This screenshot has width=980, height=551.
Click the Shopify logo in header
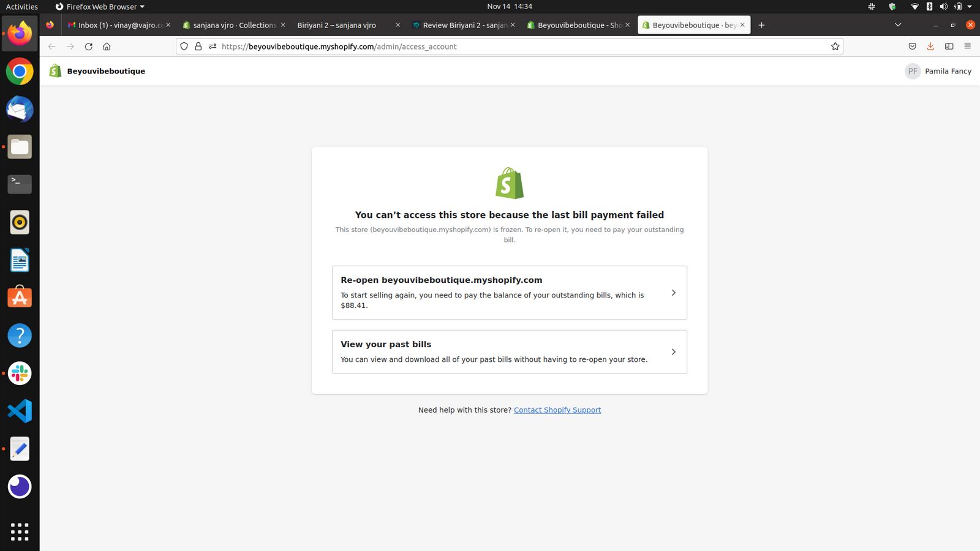point(55,71)
